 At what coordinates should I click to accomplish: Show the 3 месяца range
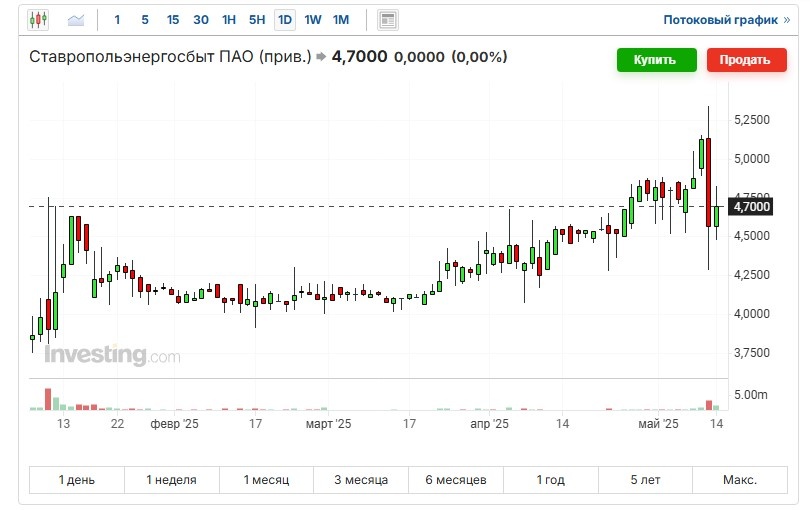pos(361,480)
